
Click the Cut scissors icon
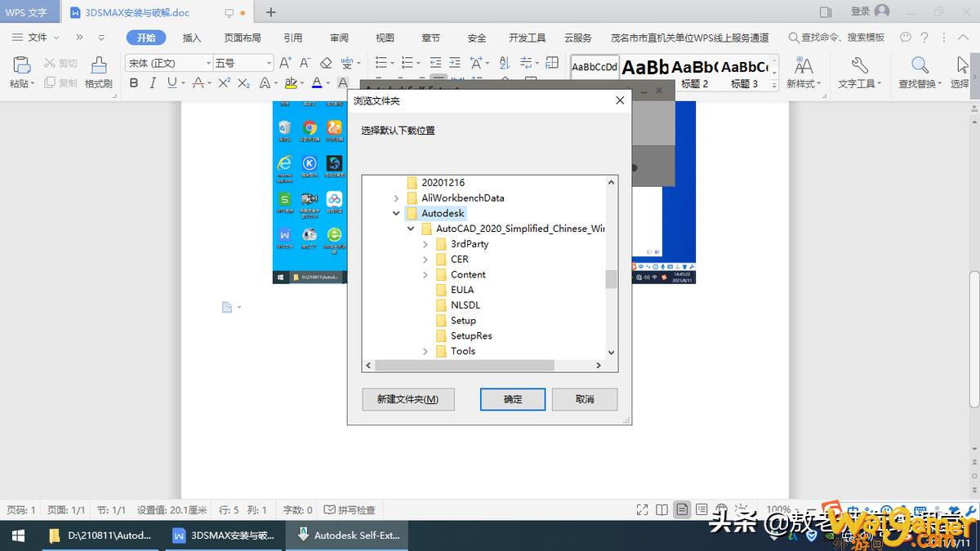(x=50, y=63)
